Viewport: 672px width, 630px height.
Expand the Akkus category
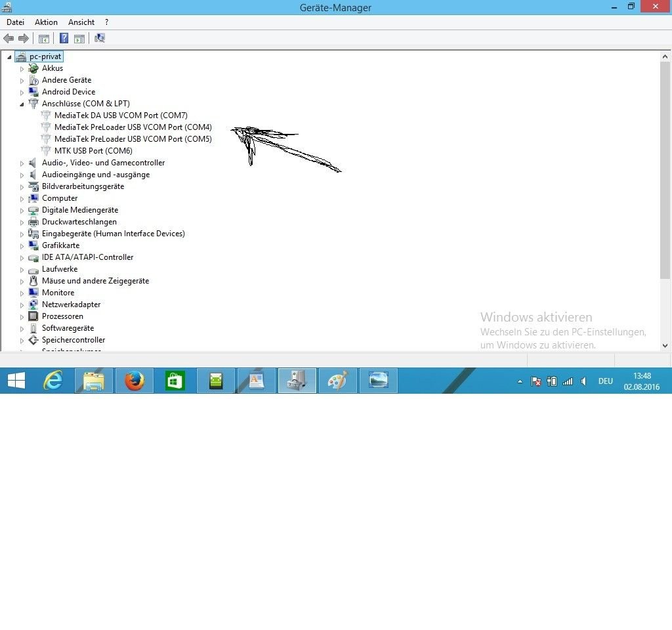coord(22,68)
